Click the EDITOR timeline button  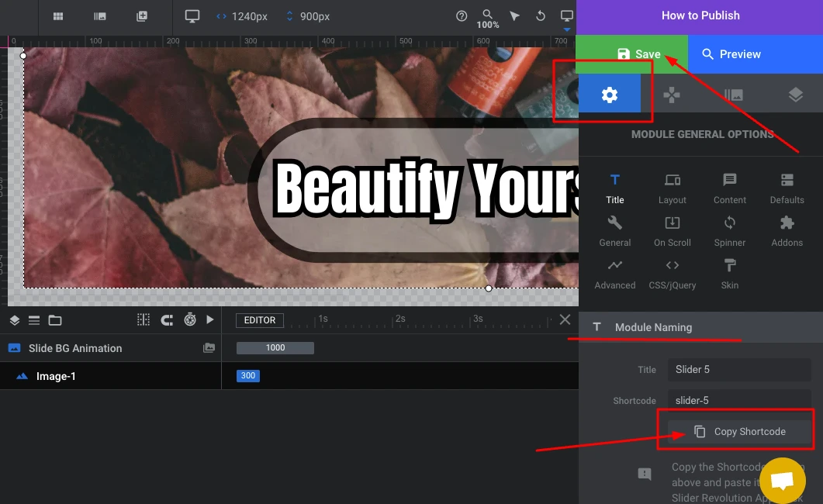(260, 320)
